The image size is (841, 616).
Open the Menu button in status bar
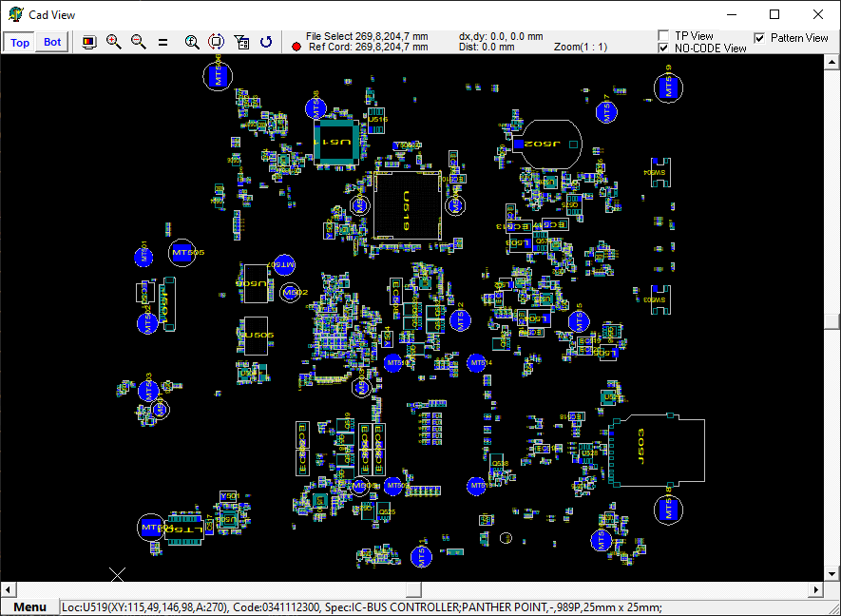(x=29, y=607)
